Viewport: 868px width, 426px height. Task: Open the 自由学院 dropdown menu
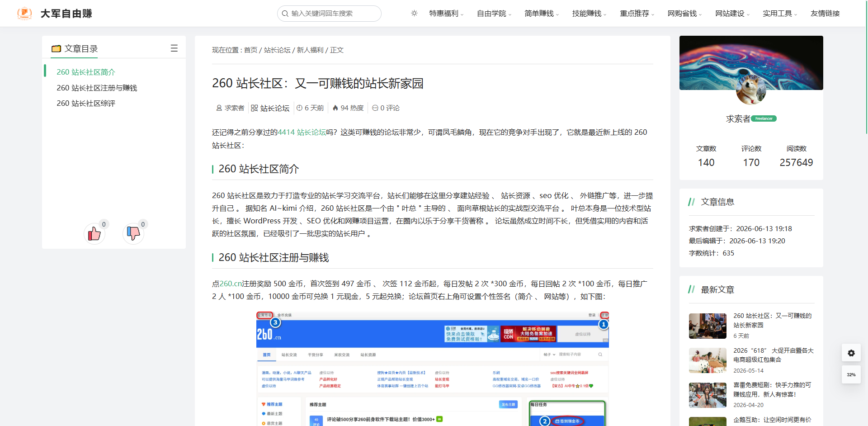[x=494, y=14]
